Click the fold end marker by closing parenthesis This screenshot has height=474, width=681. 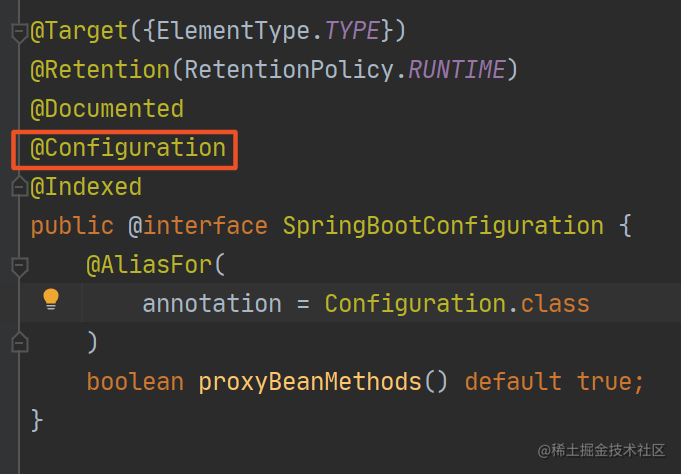19,342
